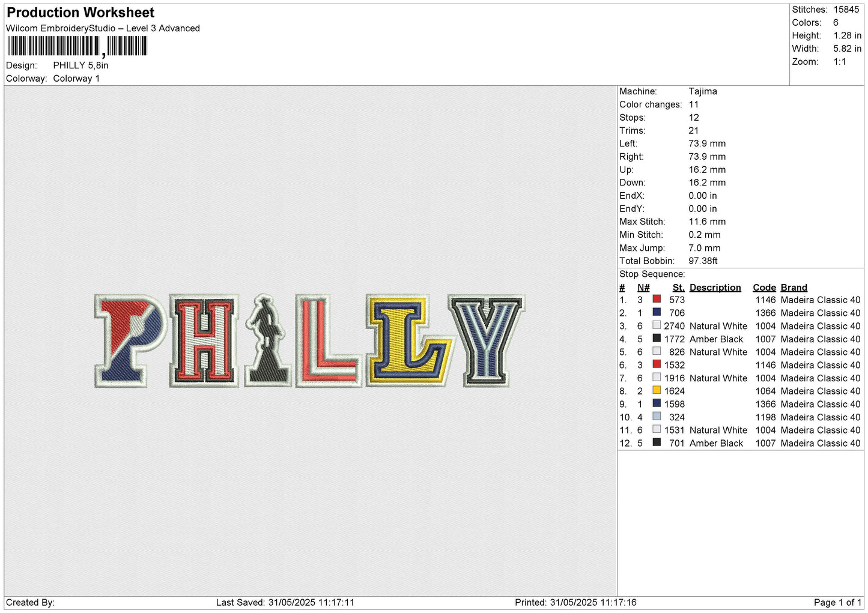This screenshot has width=868, height=613.
Task: Click the code 1064 in row 8
Action: pos(765,391)
